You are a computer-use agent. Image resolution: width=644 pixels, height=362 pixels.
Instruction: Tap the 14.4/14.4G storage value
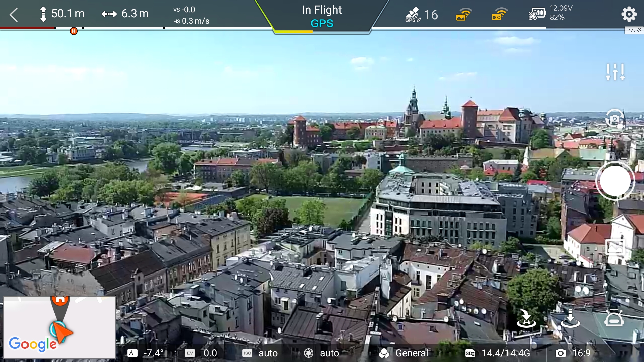point(506,353)
